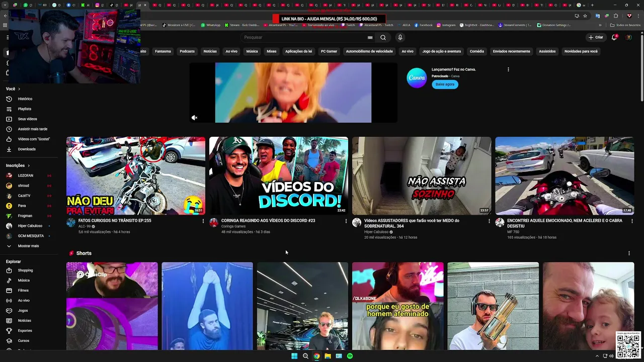Select the Podcasts filter chip

coord(187,51)
